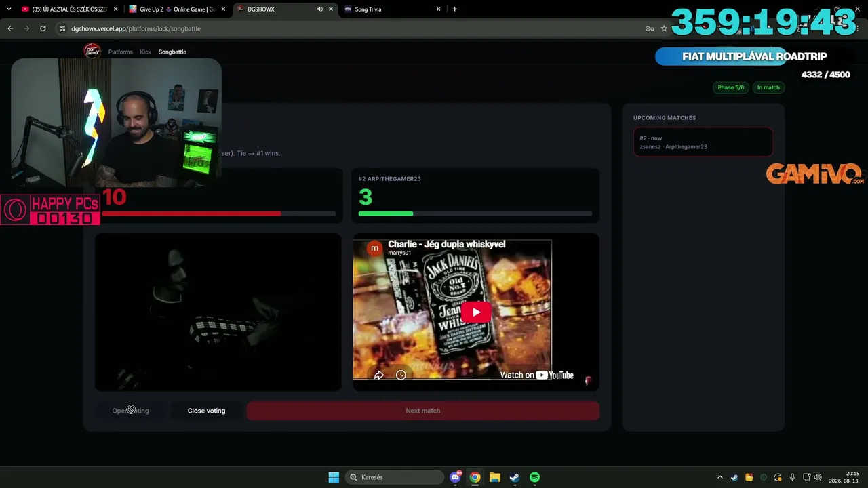Viewport: 868px width, 488px height.
Task: Open the Windows Start menu
Action: click(x=334, y=477)
